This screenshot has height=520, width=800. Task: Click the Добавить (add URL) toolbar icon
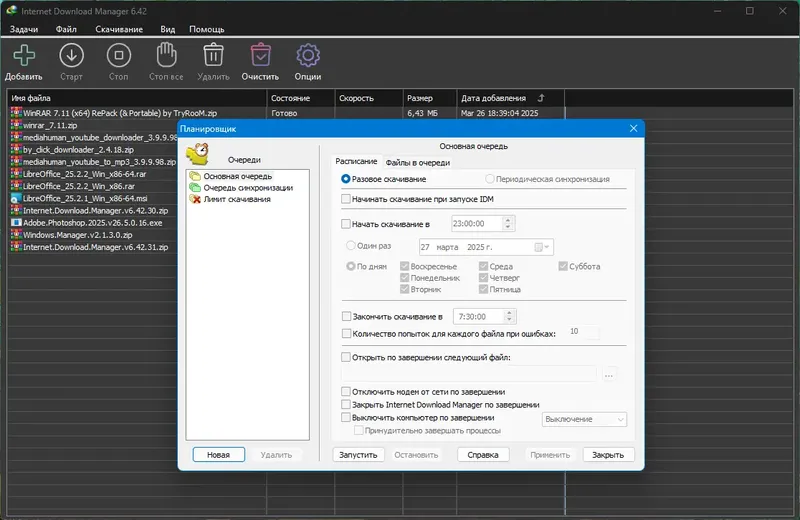(x=24, y=55)
